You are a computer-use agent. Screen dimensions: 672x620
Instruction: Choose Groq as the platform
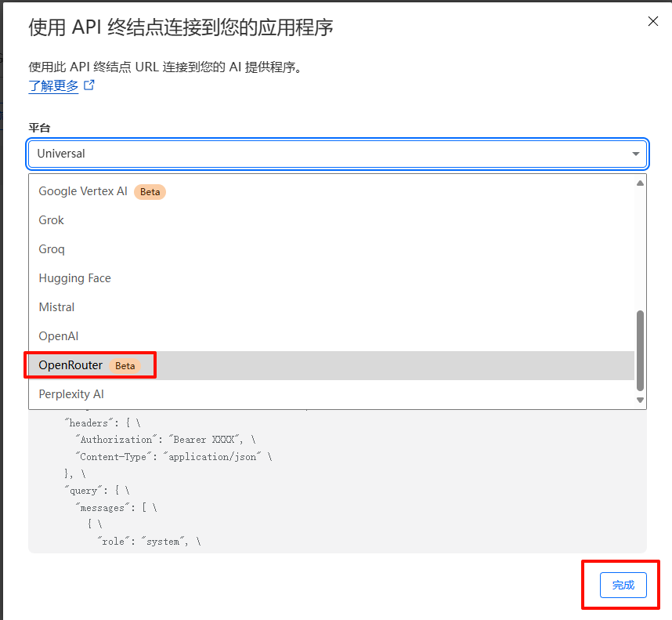pyautogui.click(x=331, y=249)
